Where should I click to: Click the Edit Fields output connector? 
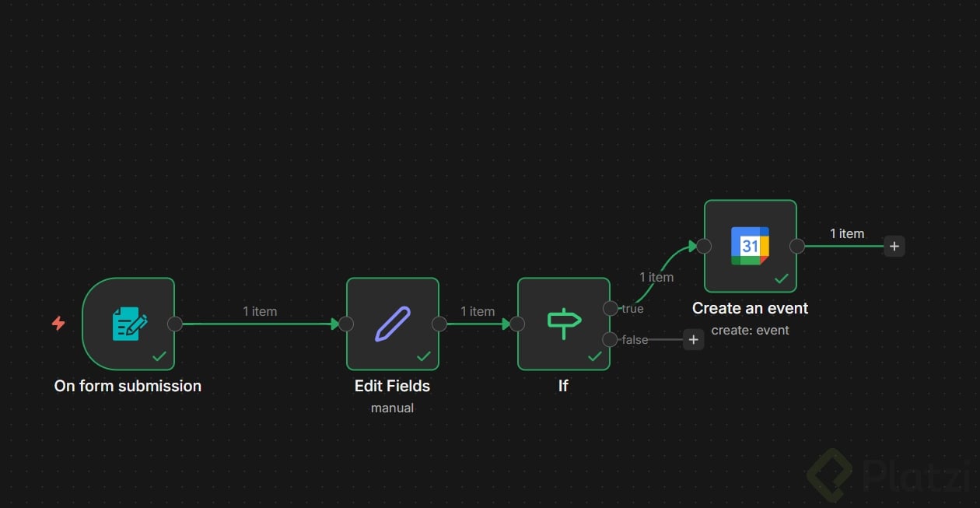(x=439, y=324)
